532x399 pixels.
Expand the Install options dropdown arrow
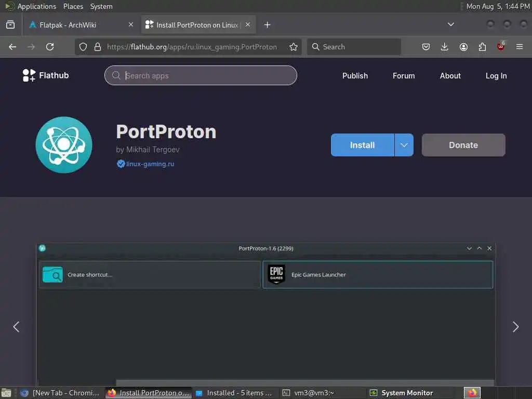coord(404,145)
